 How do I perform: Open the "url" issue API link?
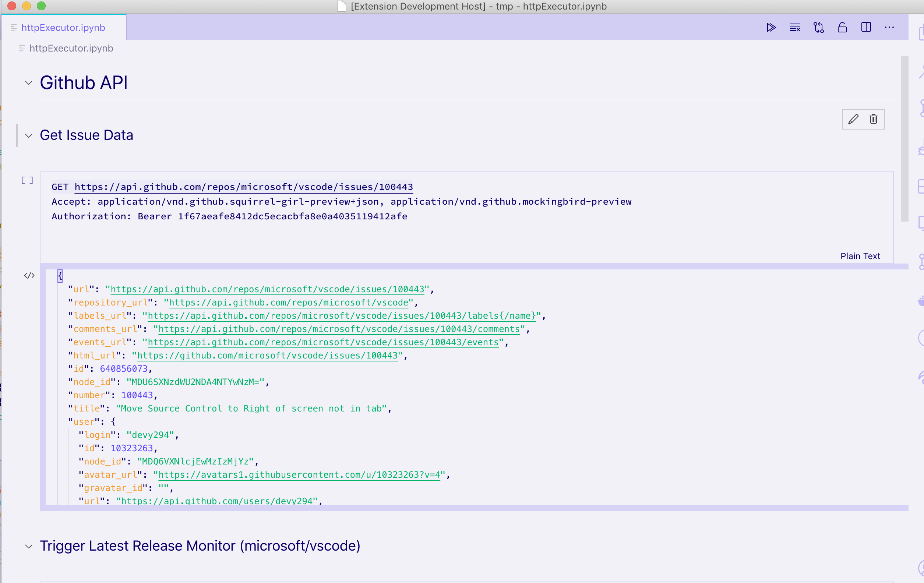(268, 289)
